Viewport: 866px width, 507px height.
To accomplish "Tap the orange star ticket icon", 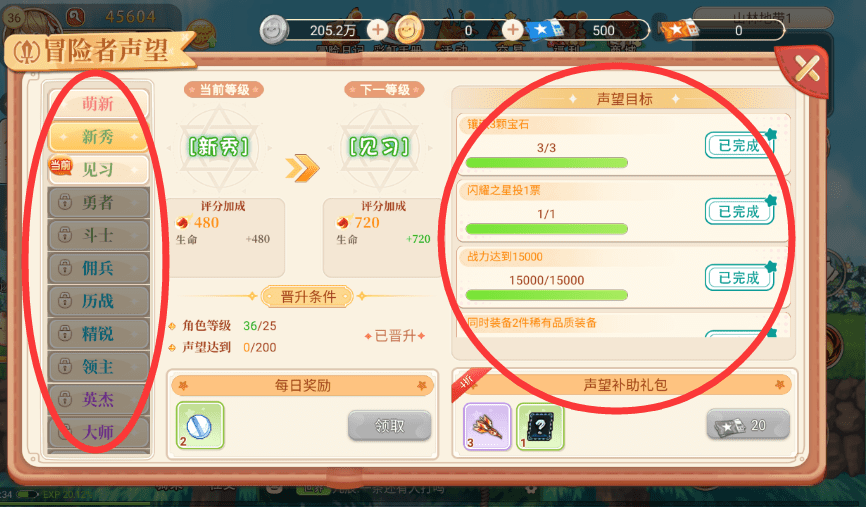I will (680, 29).
